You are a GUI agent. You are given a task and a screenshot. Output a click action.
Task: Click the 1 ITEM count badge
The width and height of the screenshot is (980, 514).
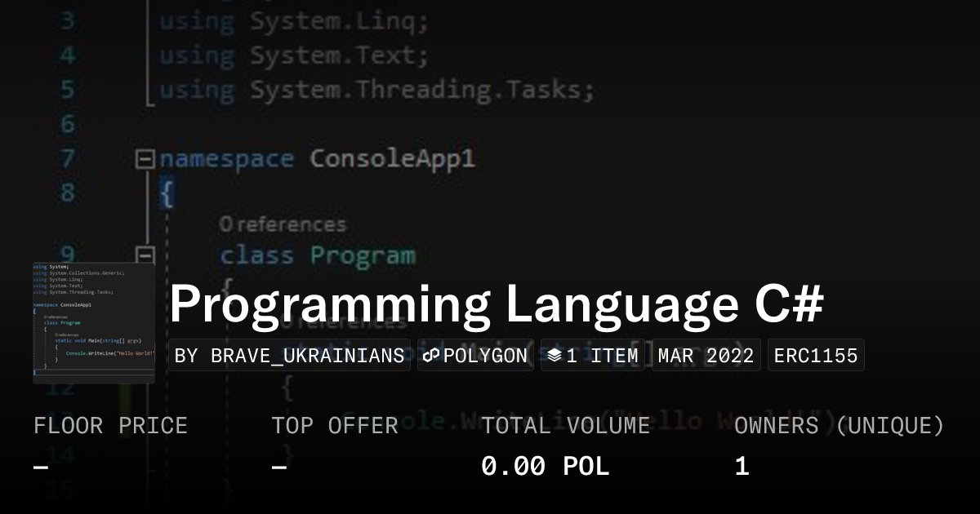pos(592,355)
